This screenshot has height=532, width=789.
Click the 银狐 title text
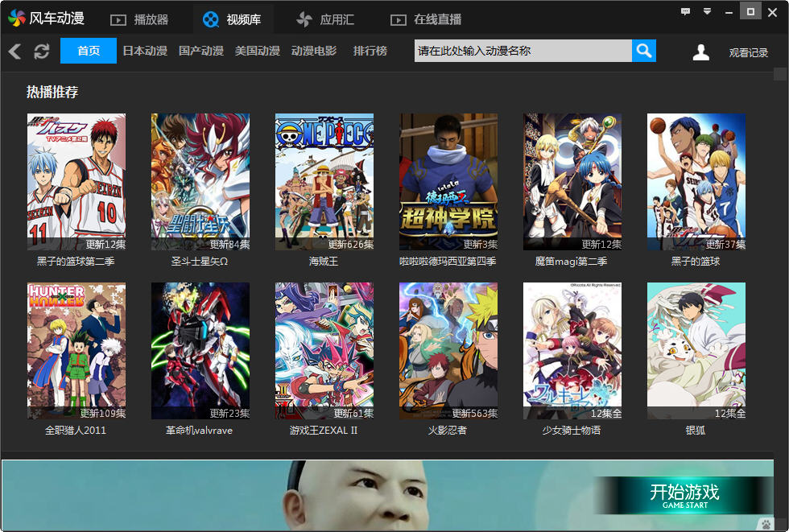696,431
